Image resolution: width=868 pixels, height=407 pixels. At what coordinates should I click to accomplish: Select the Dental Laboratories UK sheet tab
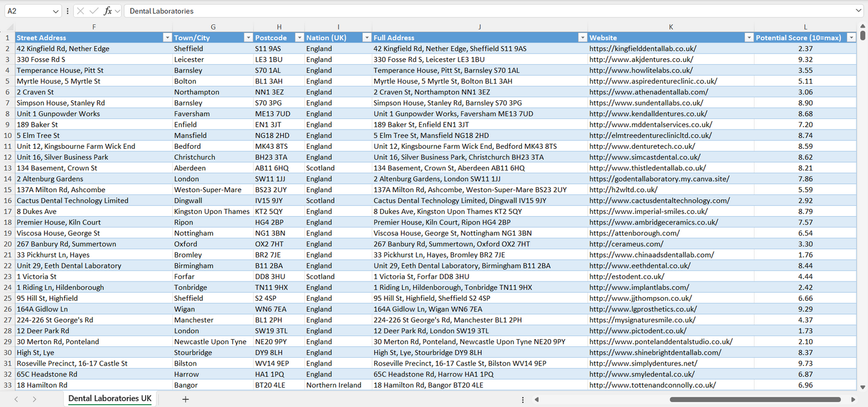point(110,398)
